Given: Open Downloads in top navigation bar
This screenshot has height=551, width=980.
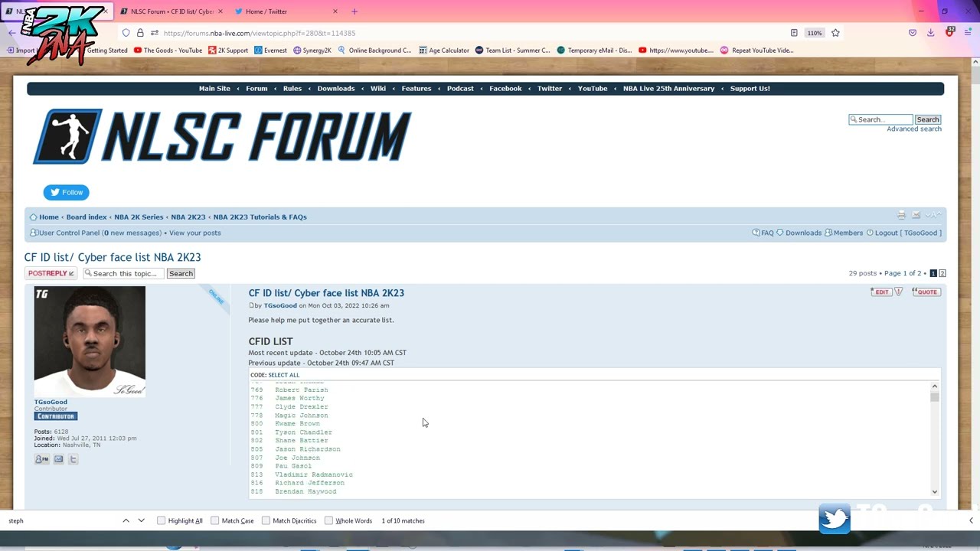Looking at the screenshot, I should pyautogui.click(x=336, y=88).
